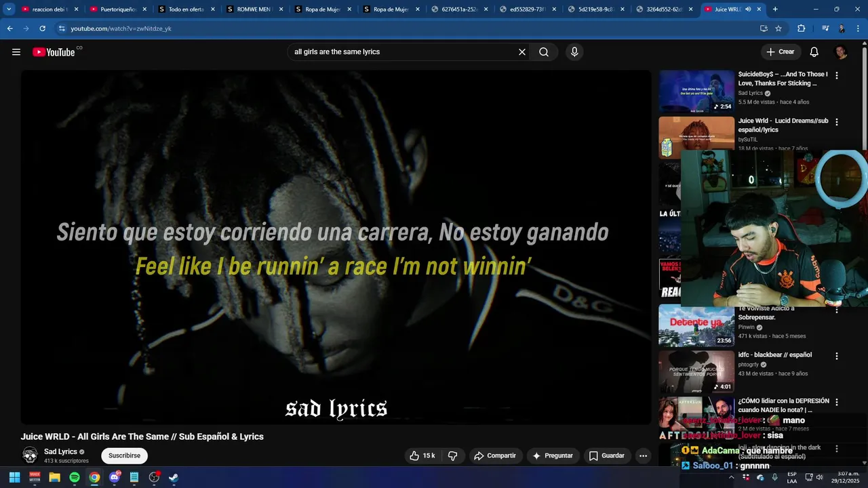Like the video with thumbs up
This screenshot has width=868, height=488.
coord(422,455)
